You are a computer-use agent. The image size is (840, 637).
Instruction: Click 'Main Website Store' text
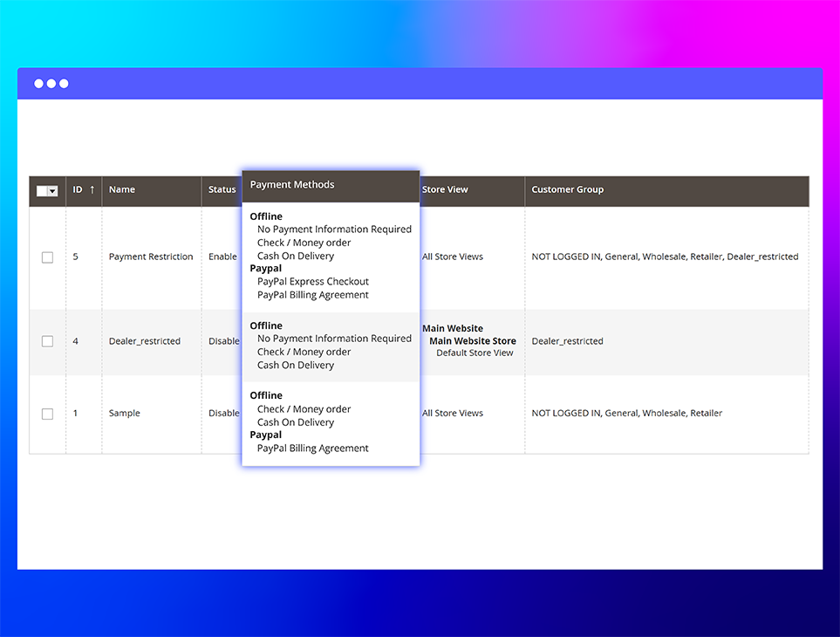pos(473,341)
